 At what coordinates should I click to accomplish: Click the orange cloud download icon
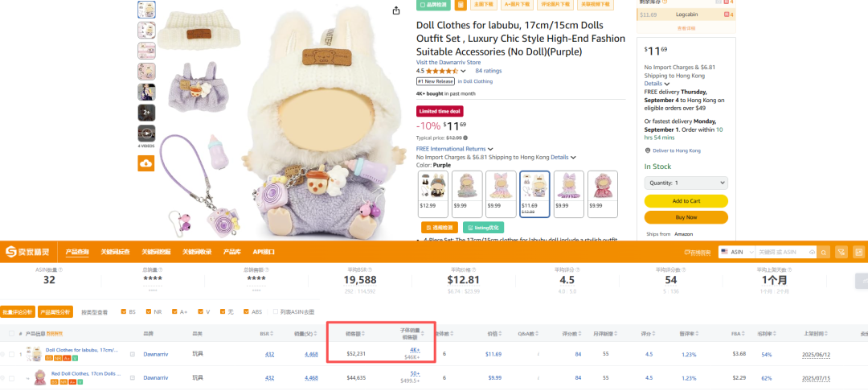click(146, 163)
